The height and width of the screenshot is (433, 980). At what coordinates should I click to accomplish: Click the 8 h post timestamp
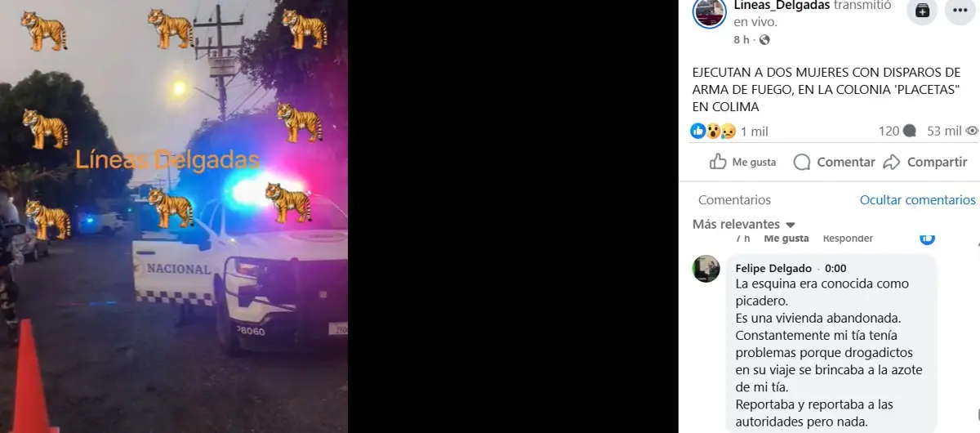(x=742, y=40)
